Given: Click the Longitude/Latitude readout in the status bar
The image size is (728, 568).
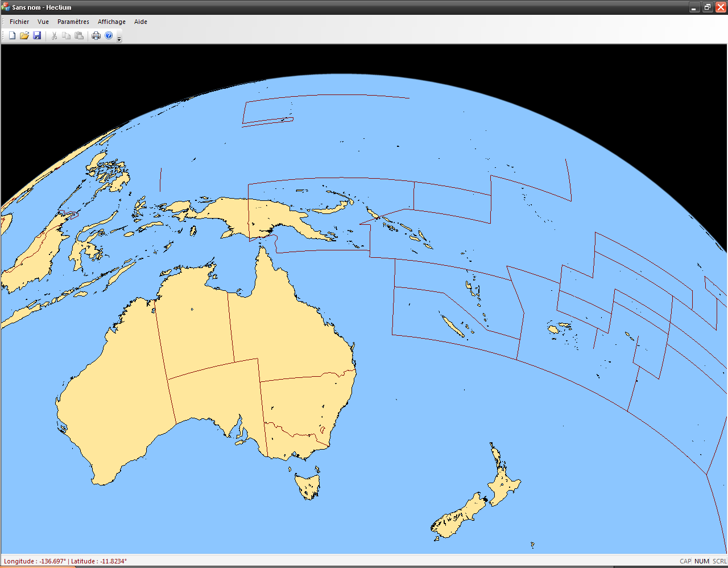Looking at the screenshot, I should click(65, 561).
